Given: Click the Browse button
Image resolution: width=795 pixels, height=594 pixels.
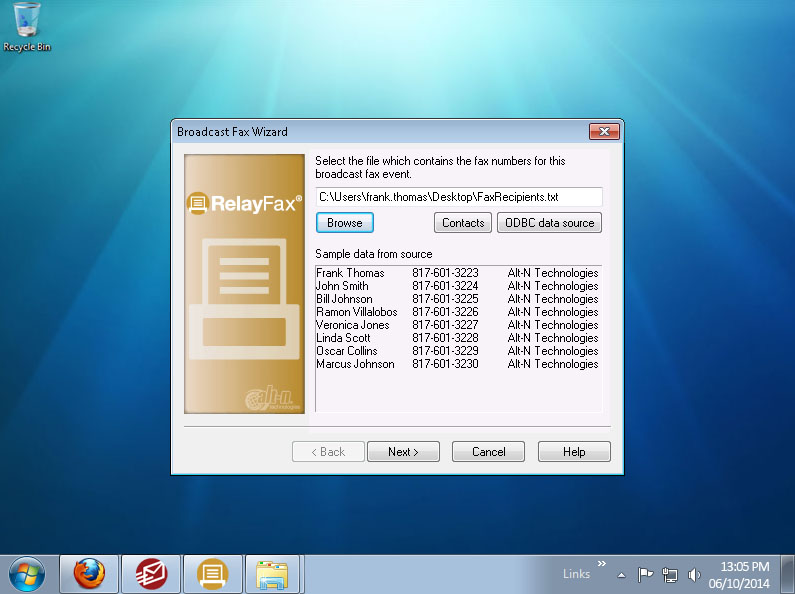Looking at the screenshot, I should click(345, 223).
